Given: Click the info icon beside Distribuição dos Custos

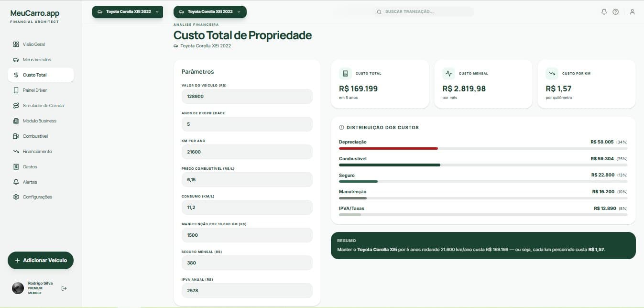Looking at the screenshot, I should [x=341, y=128].
